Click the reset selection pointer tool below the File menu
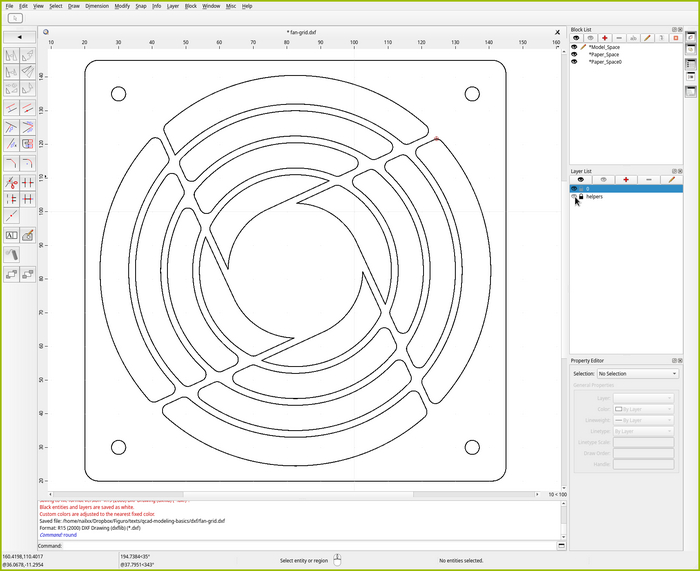700x571 pixels. click(16, 18)
